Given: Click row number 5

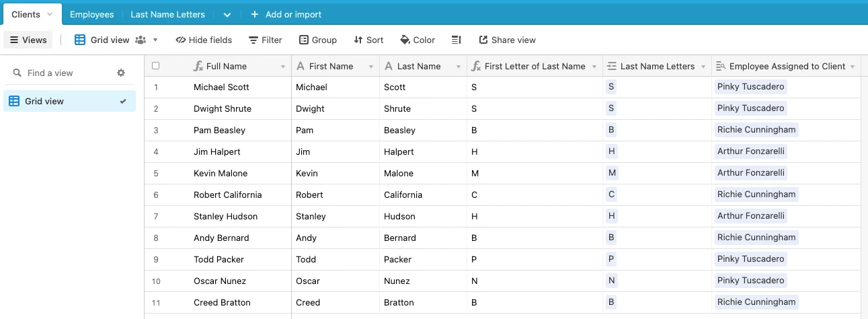Looking at the screenshot, I should 156,173.
